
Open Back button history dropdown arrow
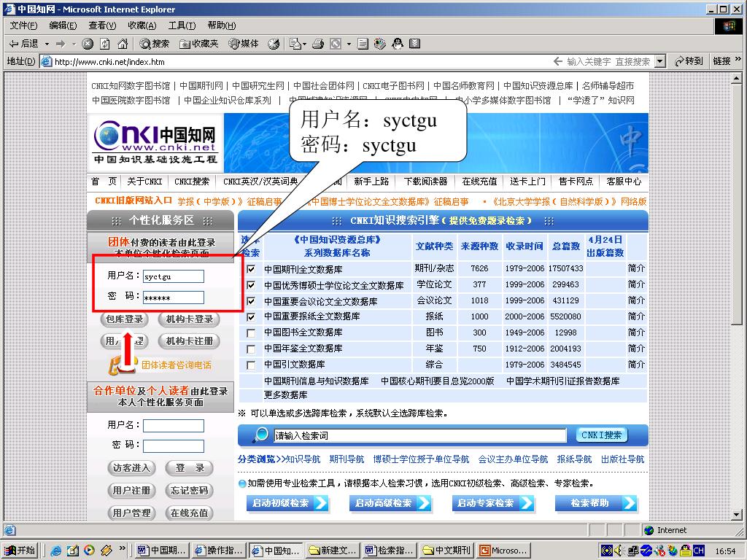click(x=47, y=44)
